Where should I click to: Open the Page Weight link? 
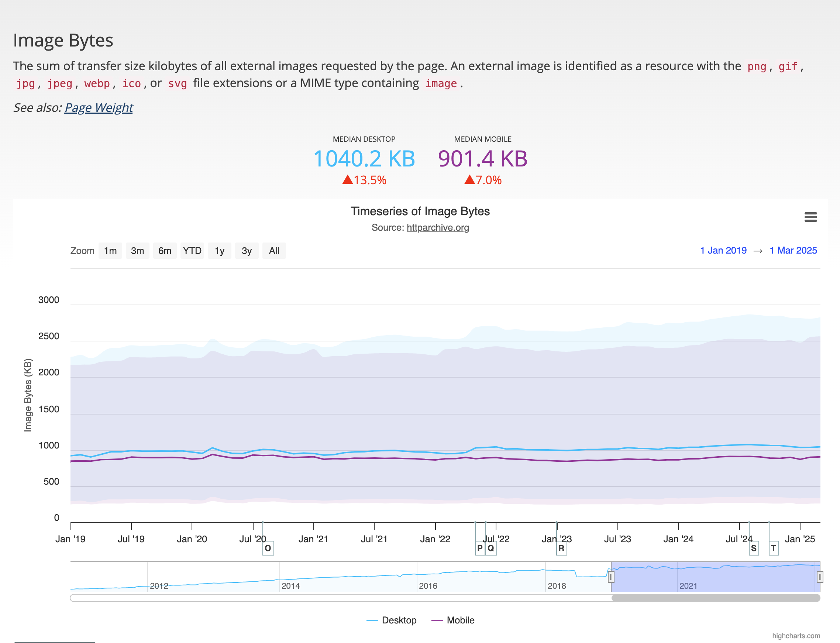point(98,107)
